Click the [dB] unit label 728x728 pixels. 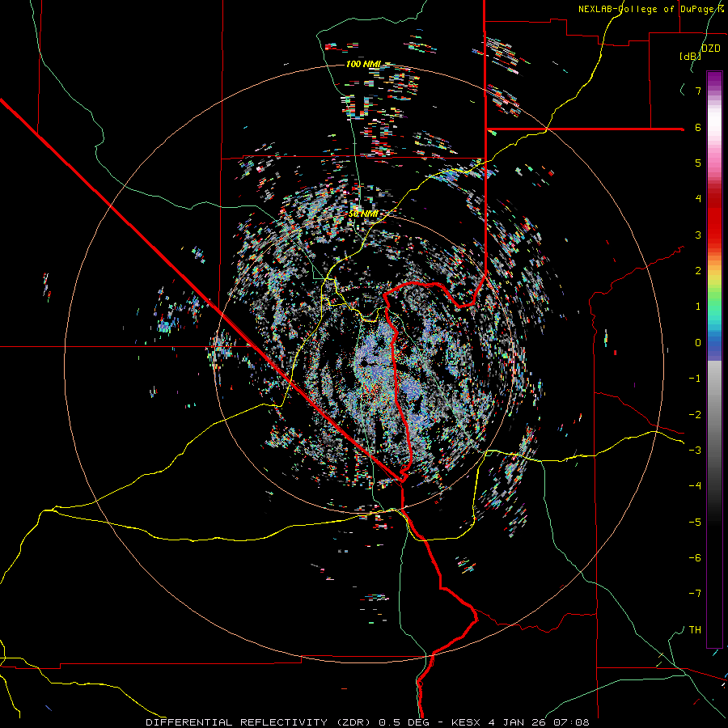(691, 56)
